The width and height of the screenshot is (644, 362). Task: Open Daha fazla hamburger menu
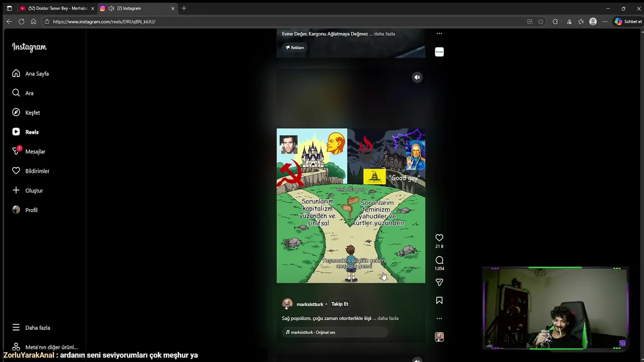(31, 327)
